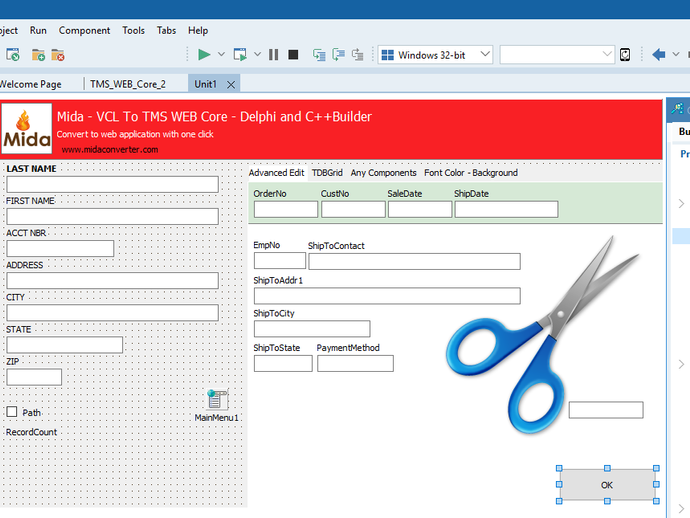Open the Component menu
The width and height of the screenshot is (690, 518).
click(x=84, y=30)
